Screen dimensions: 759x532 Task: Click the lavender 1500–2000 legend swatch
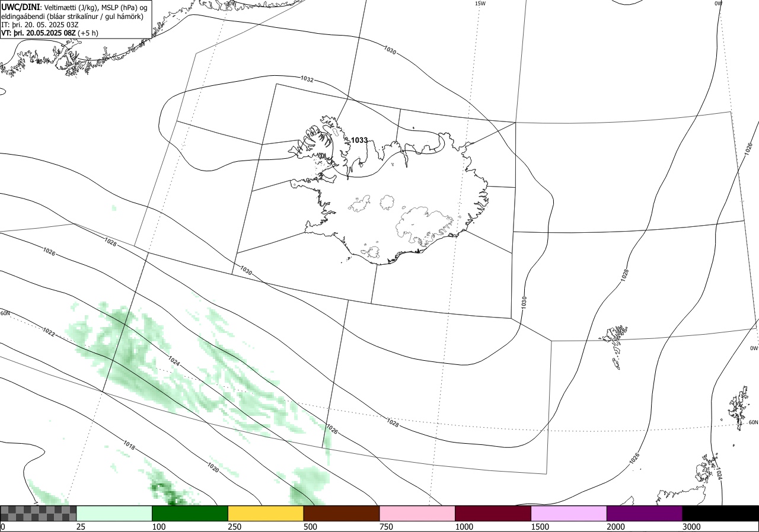[569, 513]
